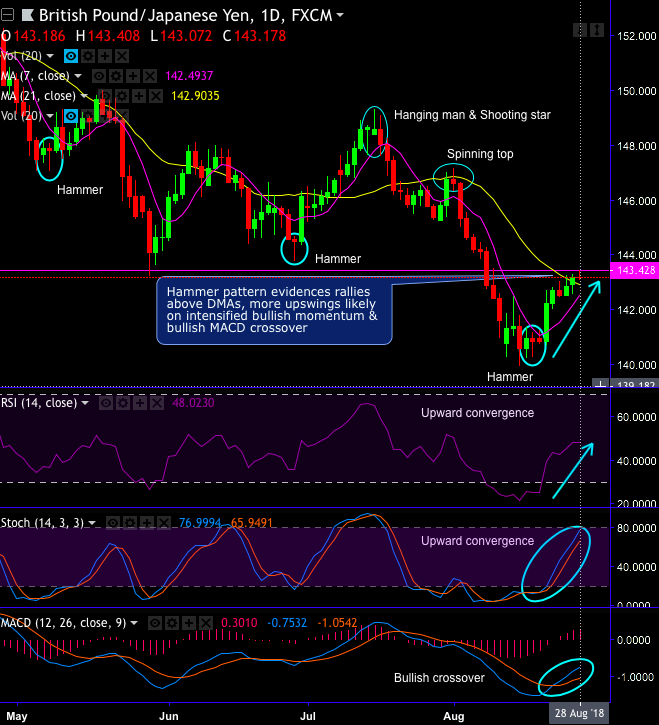Click the MA value 142.9035

[195, 96]
